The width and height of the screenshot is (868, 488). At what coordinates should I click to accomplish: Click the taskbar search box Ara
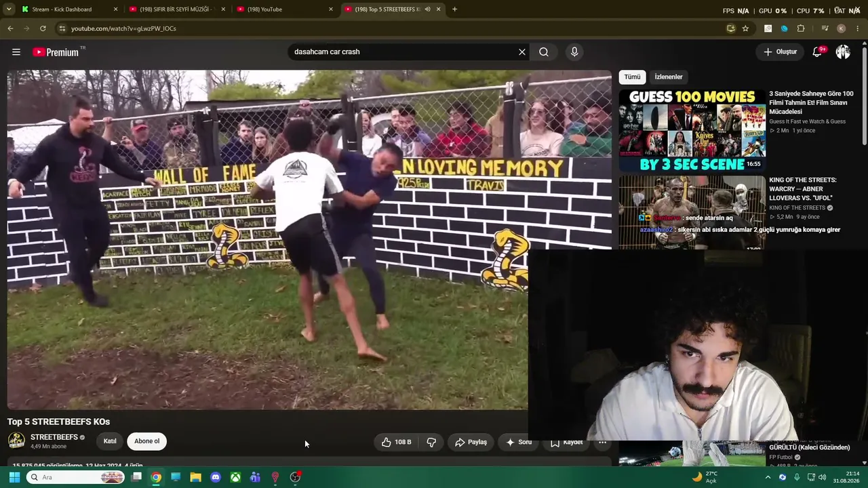pos(76,477)
